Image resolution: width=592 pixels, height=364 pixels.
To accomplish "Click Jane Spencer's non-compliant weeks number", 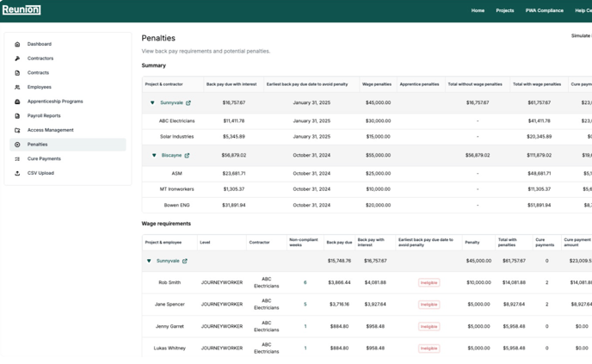I will point(305,305).
